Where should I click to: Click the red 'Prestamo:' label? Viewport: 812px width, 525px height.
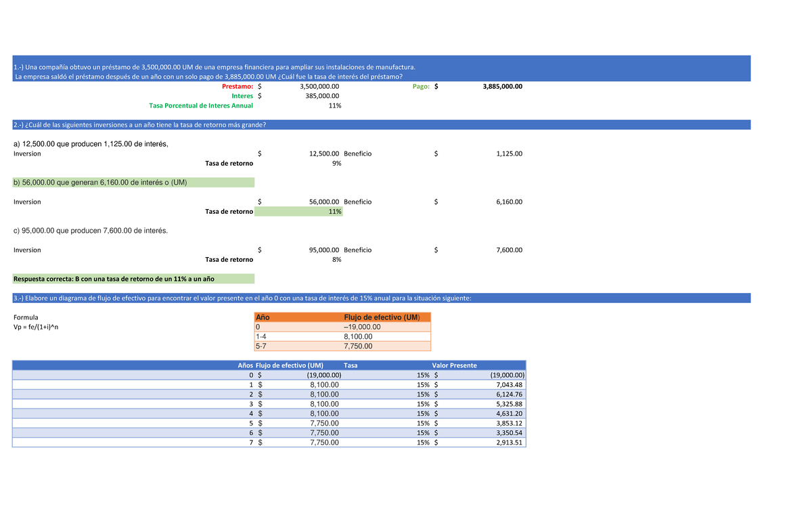(x=238, y=87)
